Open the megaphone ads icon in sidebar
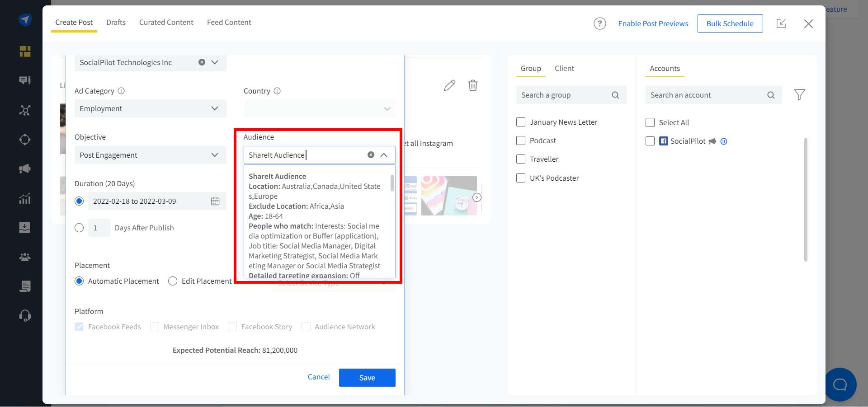 pyautogui.click(x=25, y=169)
